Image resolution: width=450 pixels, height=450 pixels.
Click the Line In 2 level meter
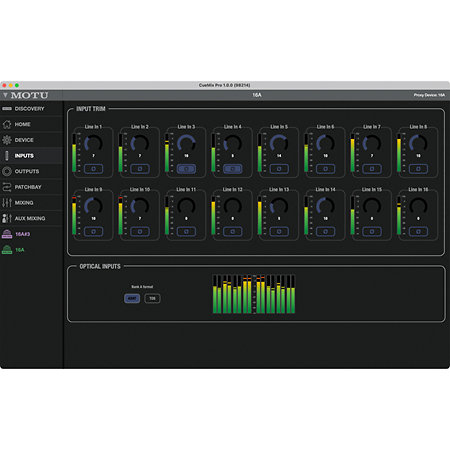[120, 153]
